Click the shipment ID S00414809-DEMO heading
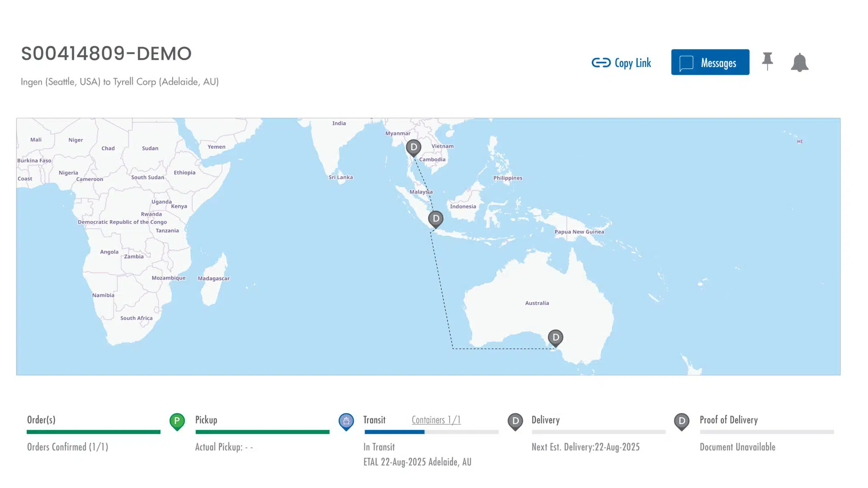Image resolution: width=868 pixels, height=488 pixels. coord(106,54)
